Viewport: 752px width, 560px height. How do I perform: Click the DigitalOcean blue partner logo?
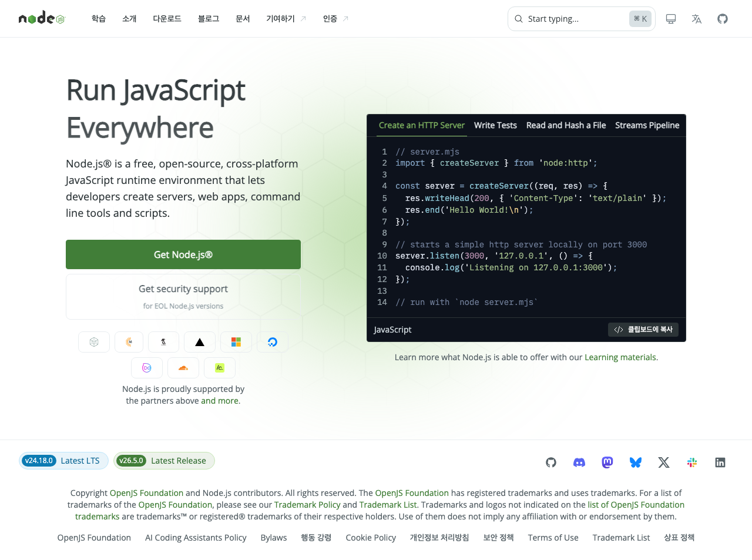pyautogui.click(x=273, y=342)
